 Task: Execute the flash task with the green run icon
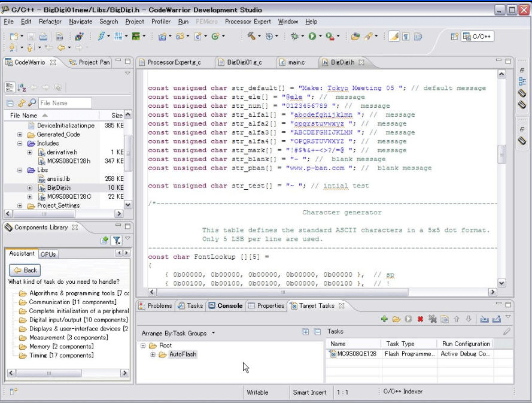click(x=409, y=319)
